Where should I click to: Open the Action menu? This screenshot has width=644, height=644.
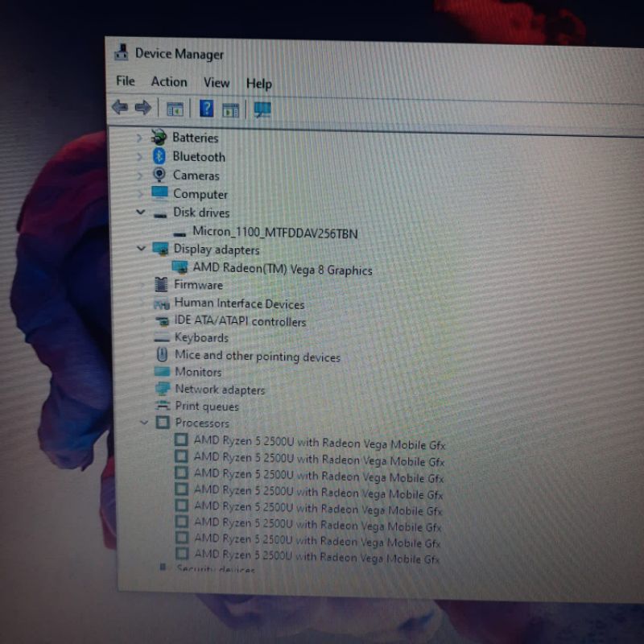(x=169, y=82)
